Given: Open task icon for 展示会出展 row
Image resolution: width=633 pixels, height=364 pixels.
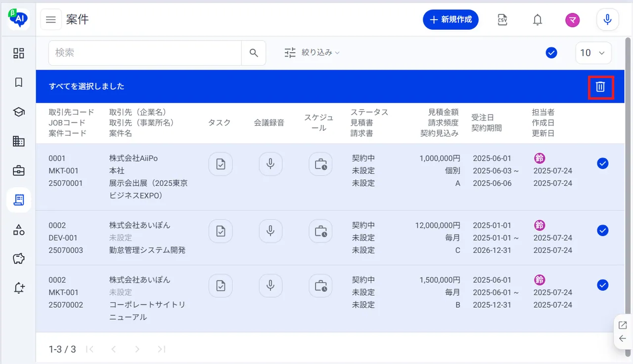Looking at the screenshot, I should coord(221,164).
